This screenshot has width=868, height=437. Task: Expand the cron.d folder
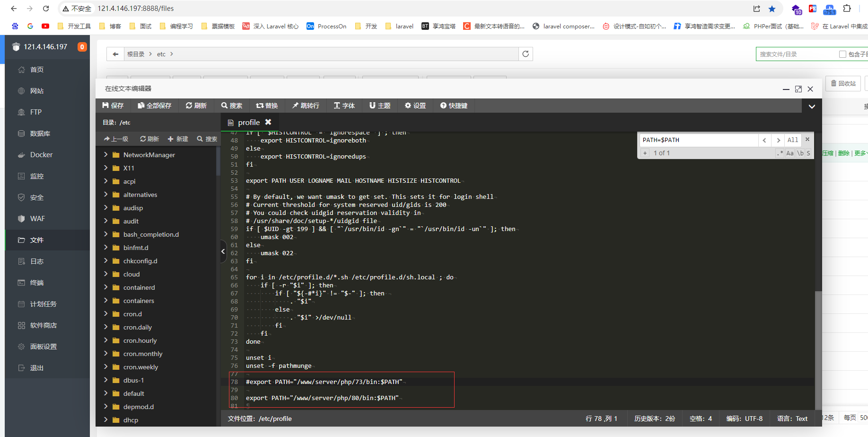point(105,313)
